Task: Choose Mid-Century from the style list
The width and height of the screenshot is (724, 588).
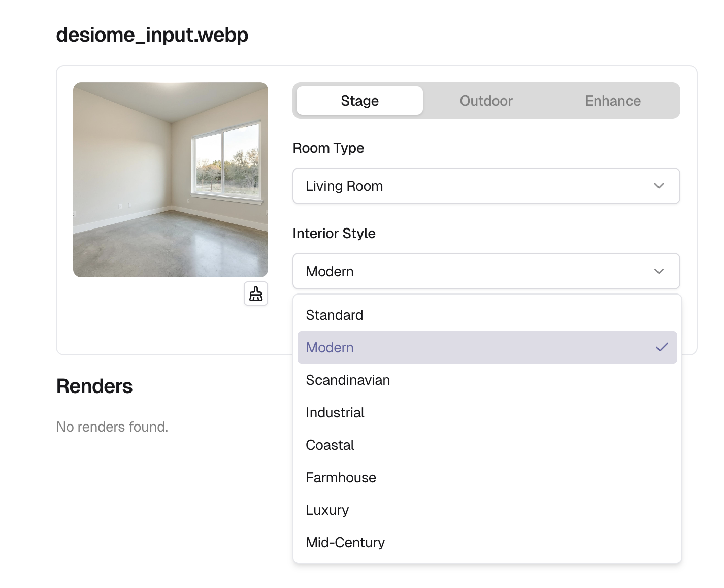Action: pos(345,542)
